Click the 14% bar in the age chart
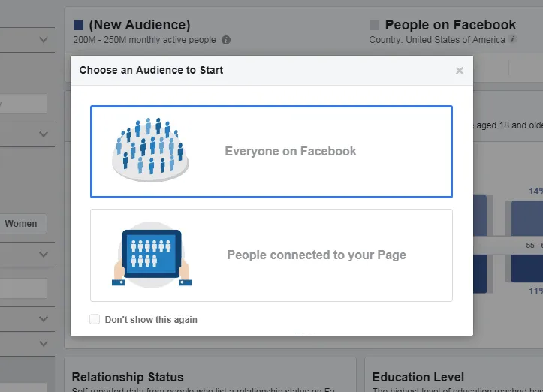This screenshot has width=543, height=392. (527, 218)
